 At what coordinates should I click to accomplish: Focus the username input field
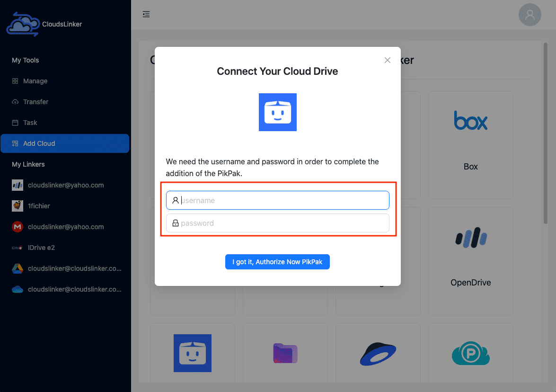tap(278, 200)
